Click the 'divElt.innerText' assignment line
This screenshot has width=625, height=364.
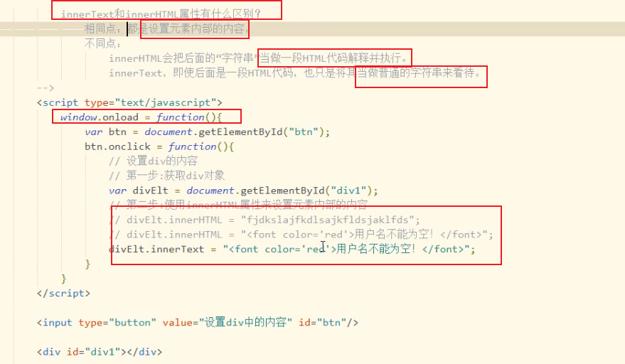292,249
